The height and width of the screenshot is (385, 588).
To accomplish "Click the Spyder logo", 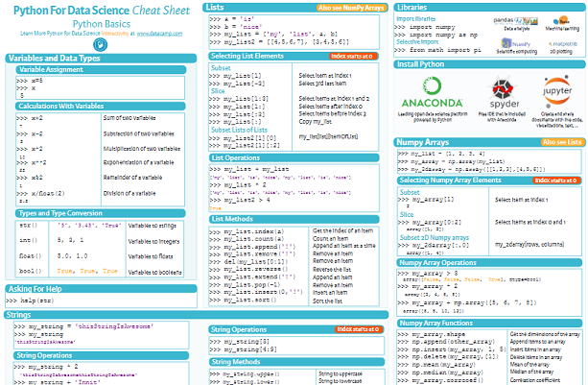I will tap(505, 93).
